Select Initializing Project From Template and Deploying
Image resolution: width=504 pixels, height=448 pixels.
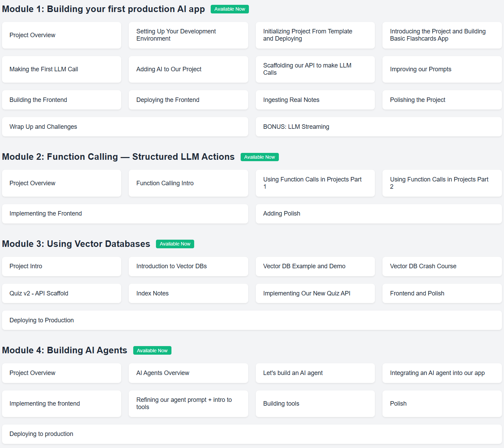[x=315, y=35]
